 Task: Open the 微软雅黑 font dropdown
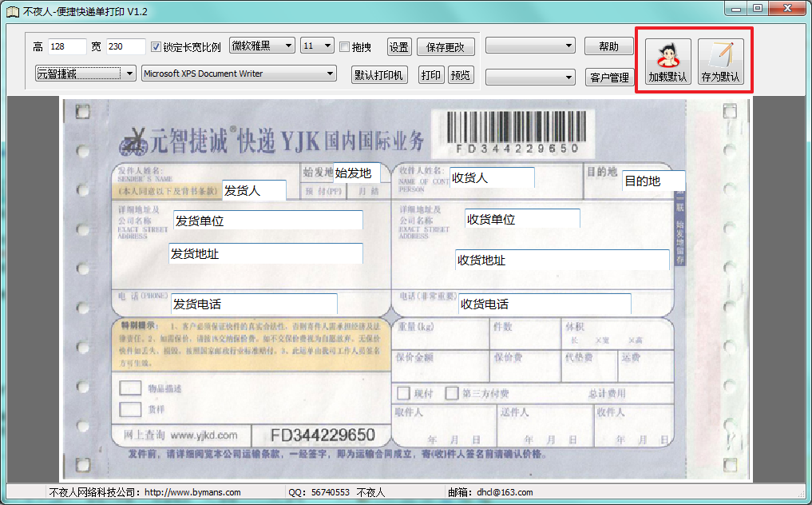(x=262, y=46)
